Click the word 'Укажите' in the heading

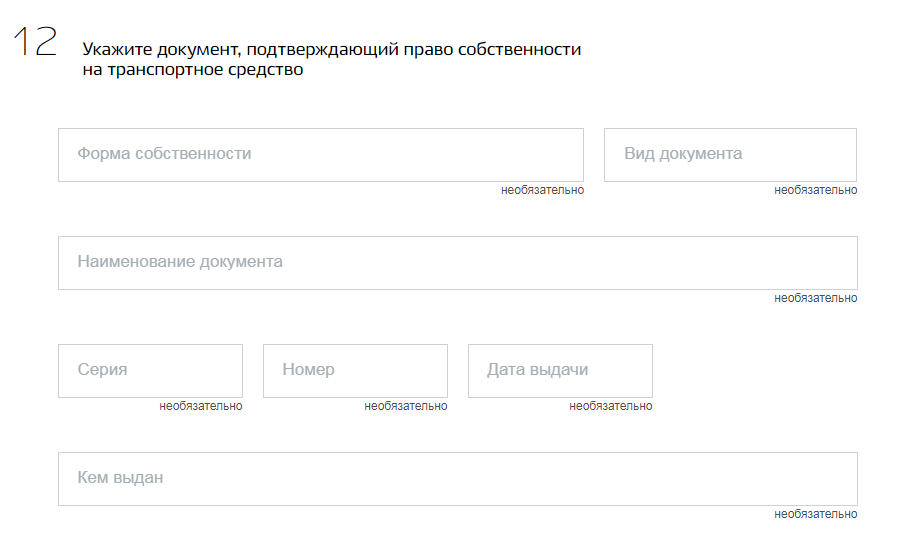pos(114,49)
